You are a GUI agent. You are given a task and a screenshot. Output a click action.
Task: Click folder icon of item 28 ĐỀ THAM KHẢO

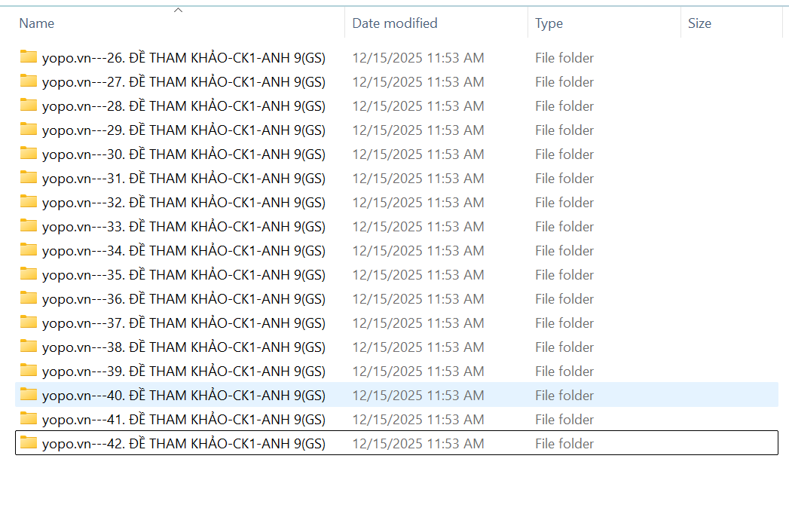coord(29,105)
